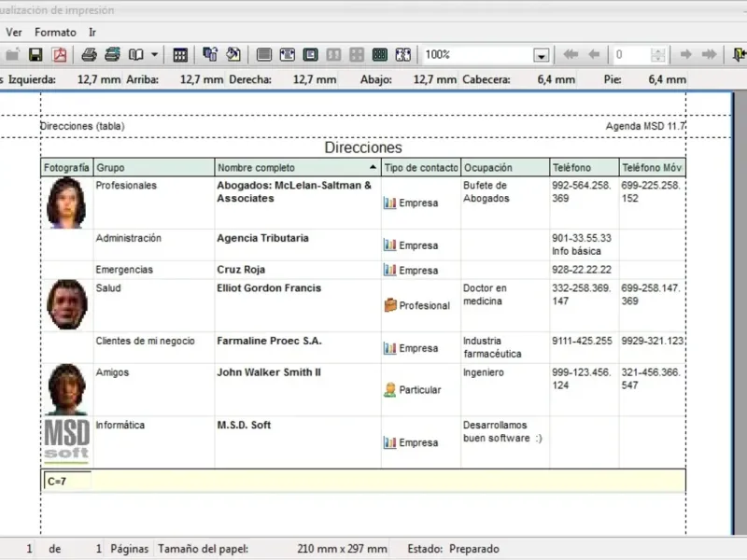
Task: Click the second printer setup icon
Action: pos(112,55)
